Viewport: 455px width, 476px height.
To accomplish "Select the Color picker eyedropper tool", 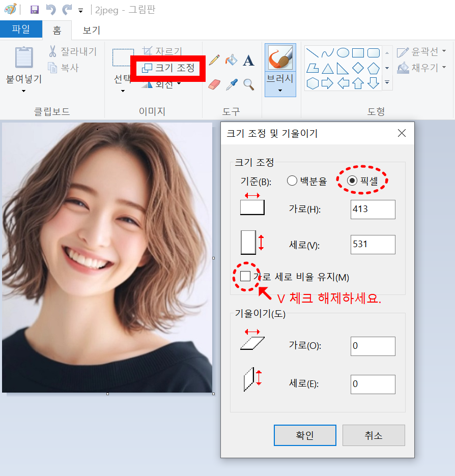I will click(231, 84).
